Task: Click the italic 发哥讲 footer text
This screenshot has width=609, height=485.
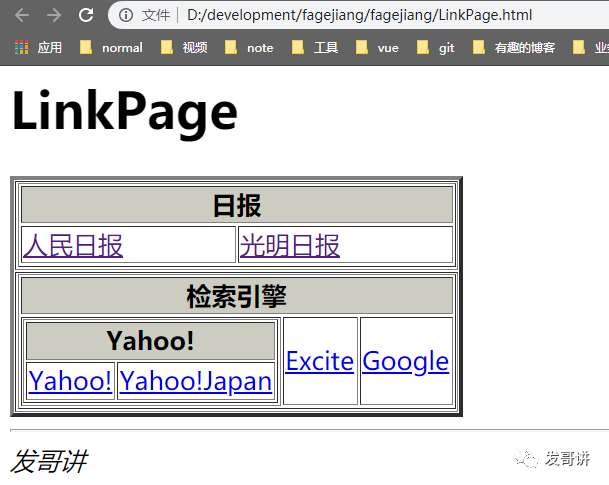Action: (49, 462)
